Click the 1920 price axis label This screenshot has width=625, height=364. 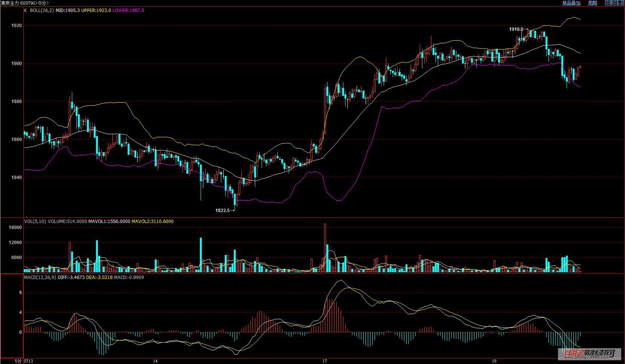17,26
